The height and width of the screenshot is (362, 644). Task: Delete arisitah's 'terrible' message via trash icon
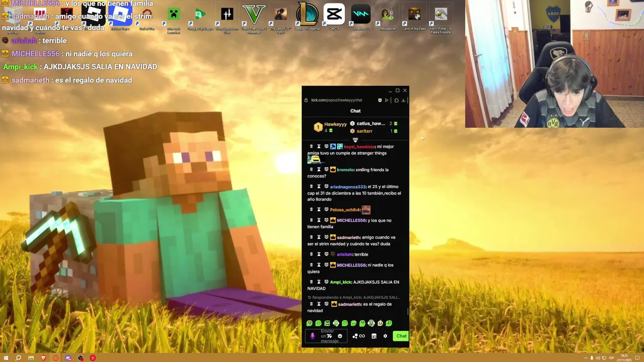click(311, 254)
